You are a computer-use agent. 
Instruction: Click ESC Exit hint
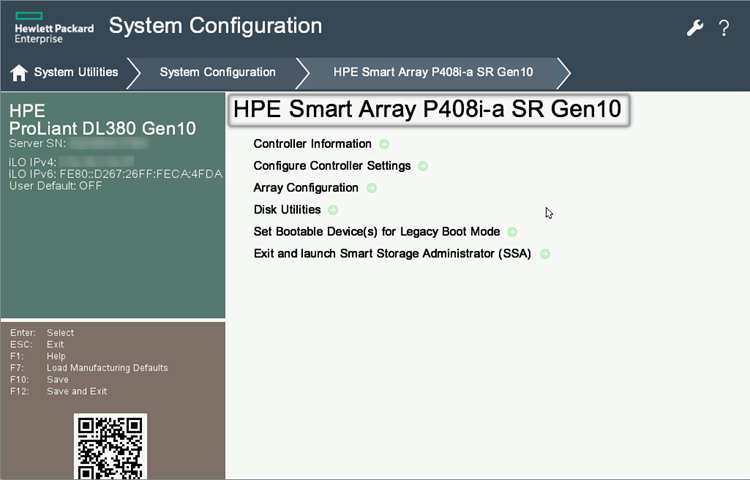point(37,345)
